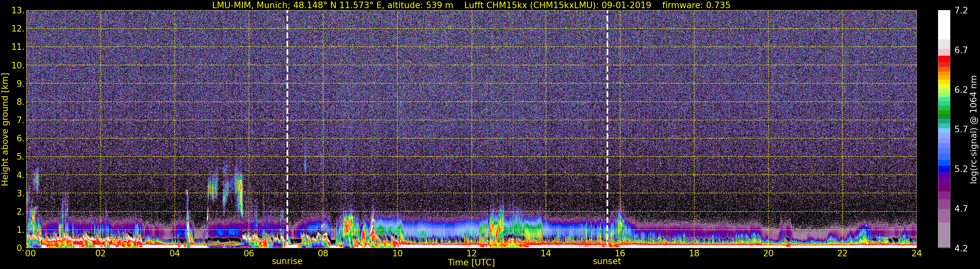980x269 pixels.
Task: Click the colorbar value 5.7
Action: (x=961, y=129)
